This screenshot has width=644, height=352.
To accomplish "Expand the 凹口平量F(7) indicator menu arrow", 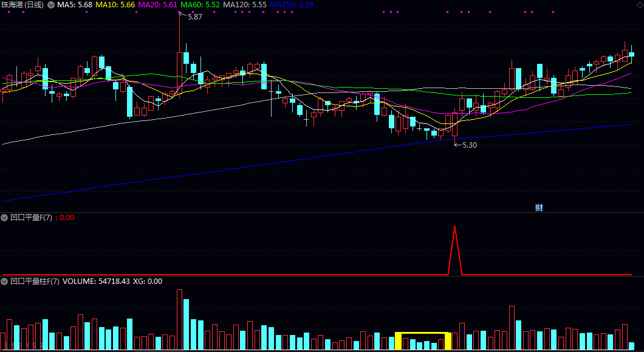I will [x=4, y=218].
